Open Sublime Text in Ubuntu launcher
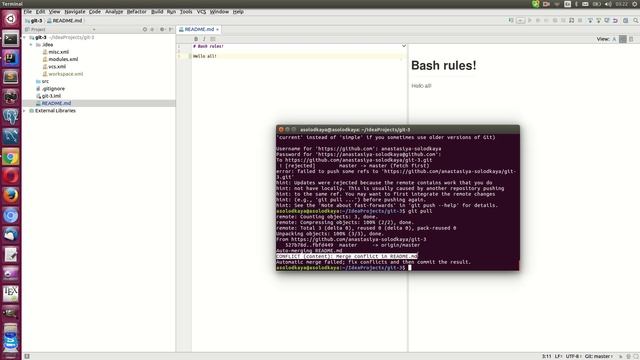This screenshot has height=360, width=640. pyautogui.click(x=11, y=77)
